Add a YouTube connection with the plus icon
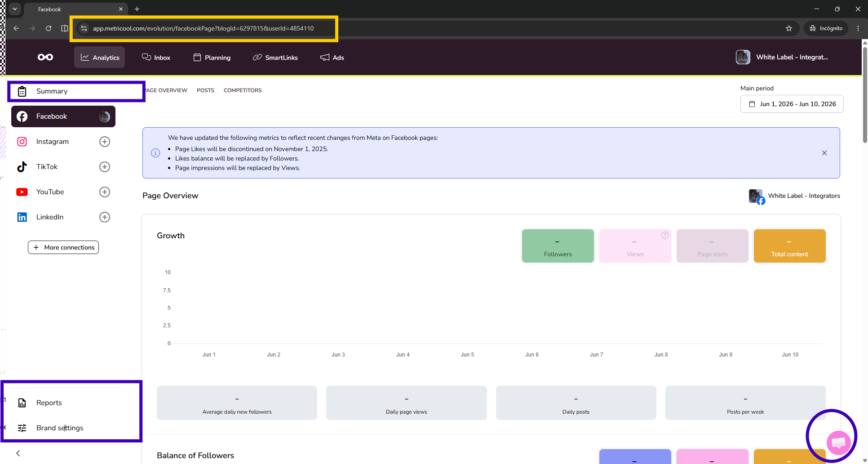The height and width of the screenshot is (464, 868). coord(105,192)
